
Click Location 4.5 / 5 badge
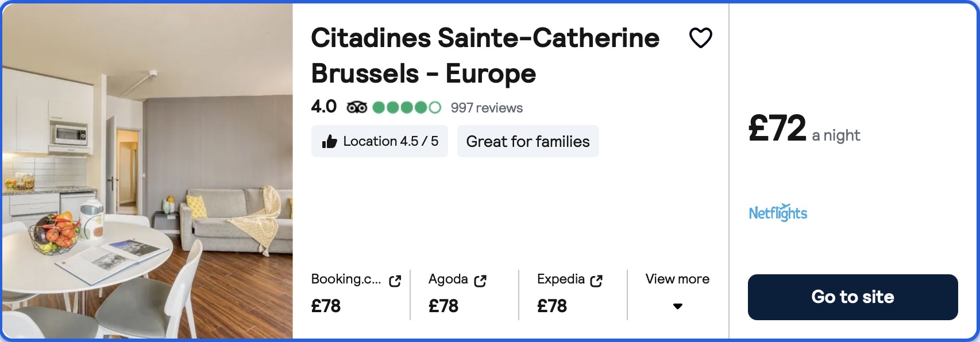379,141
